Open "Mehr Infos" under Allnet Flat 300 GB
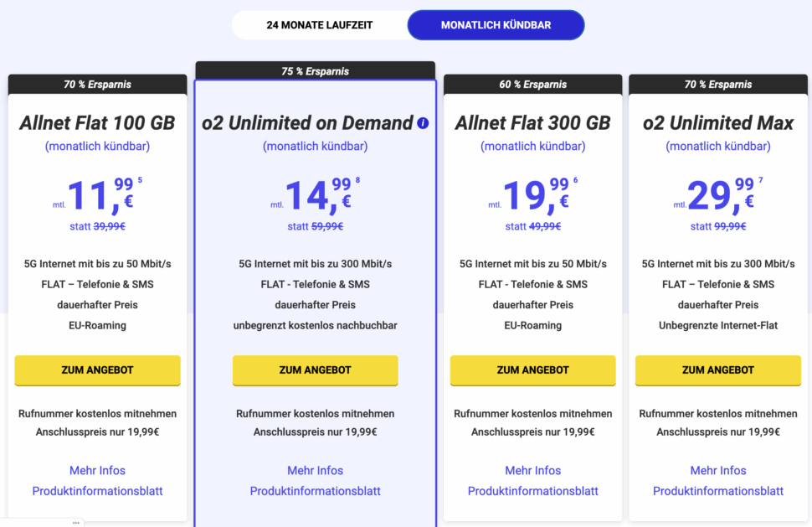The image size is (812, 527). pyautogui.click(x=532, y=470)
